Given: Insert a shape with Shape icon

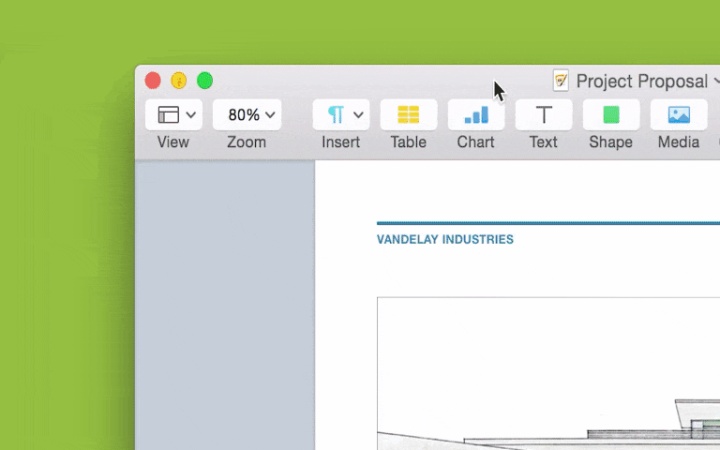Looking at the screenshot, I should pos(611,115).
